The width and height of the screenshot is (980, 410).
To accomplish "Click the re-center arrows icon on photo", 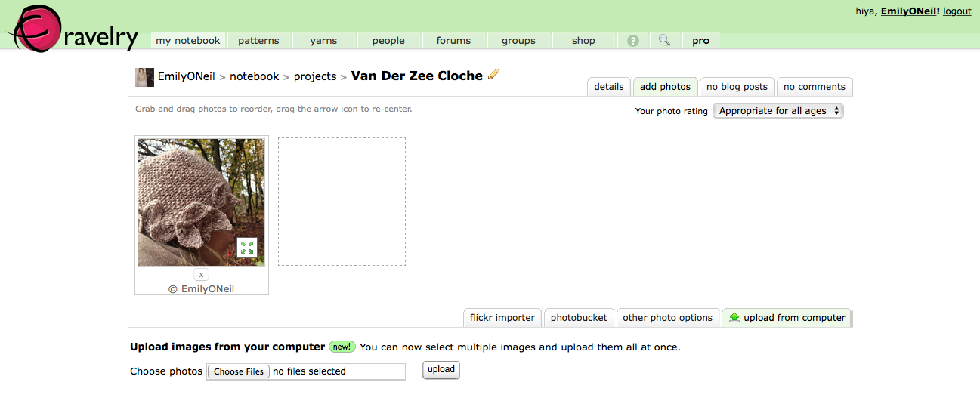I will tap(246, 247).
